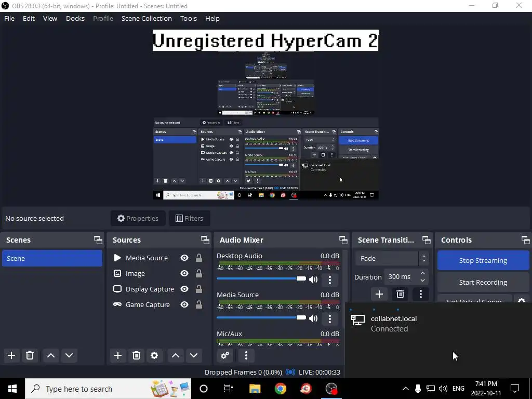Undock the Scenes panel
The image size is (532, 399).
coord(98,240)
